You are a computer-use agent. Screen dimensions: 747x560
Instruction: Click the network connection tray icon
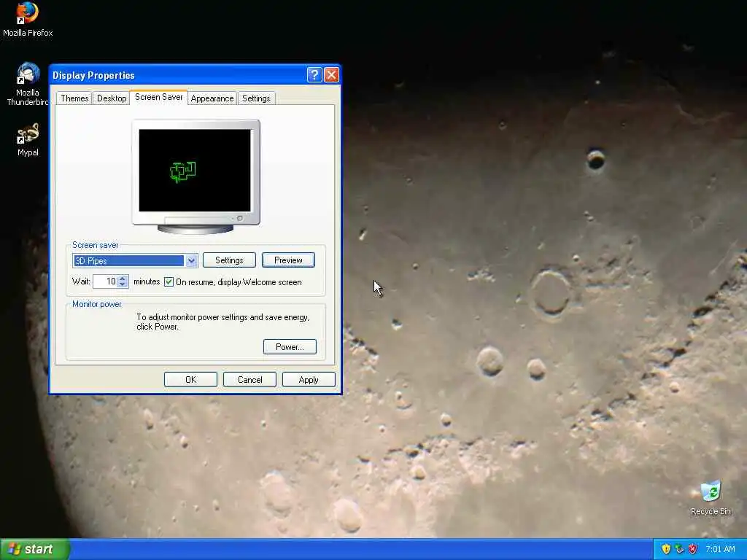click(679, 549)
